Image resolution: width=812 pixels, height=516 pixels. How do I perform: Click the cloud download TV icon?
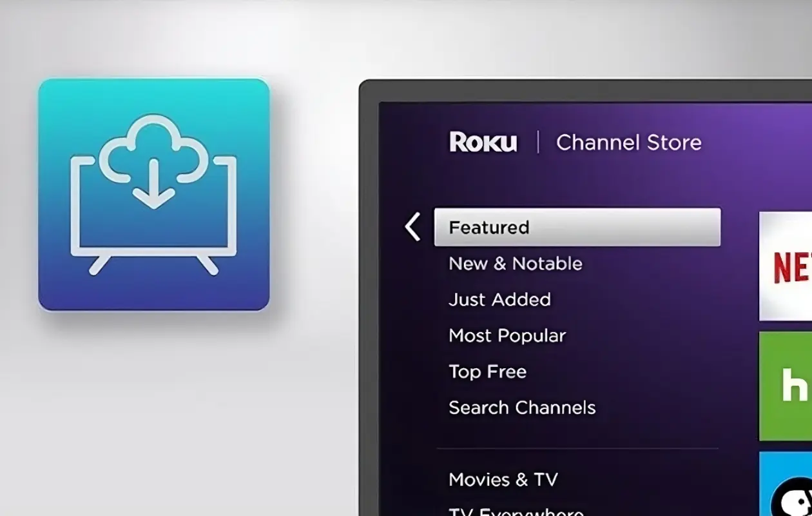pyautogui.click(x=154, y=195)
